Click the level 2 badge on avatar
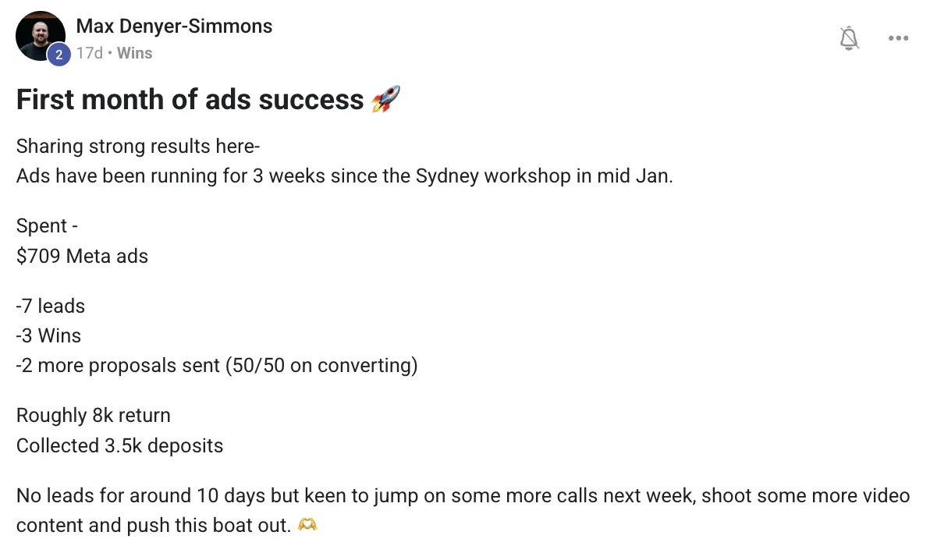This screenshot has height=560, width=930. [x=58, y=55]
